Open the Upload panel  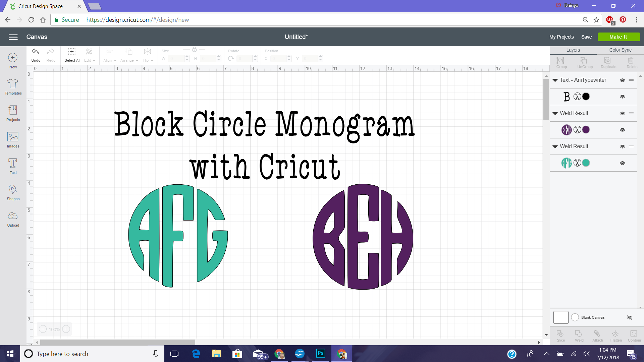tap(13, 219)
